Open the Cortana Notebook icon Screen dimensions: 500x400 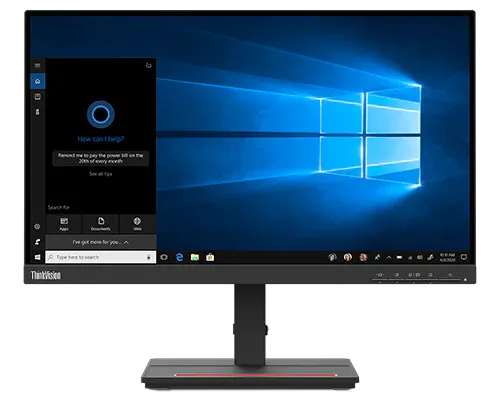pyautogui.click(x=38, y=97)
